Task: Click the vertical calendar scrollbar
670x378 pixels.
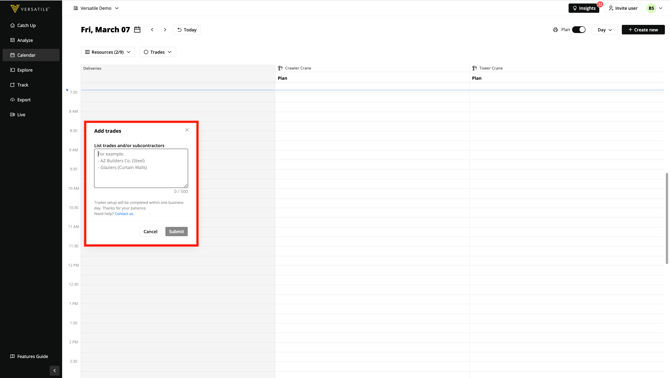Action: coord(667,218)
